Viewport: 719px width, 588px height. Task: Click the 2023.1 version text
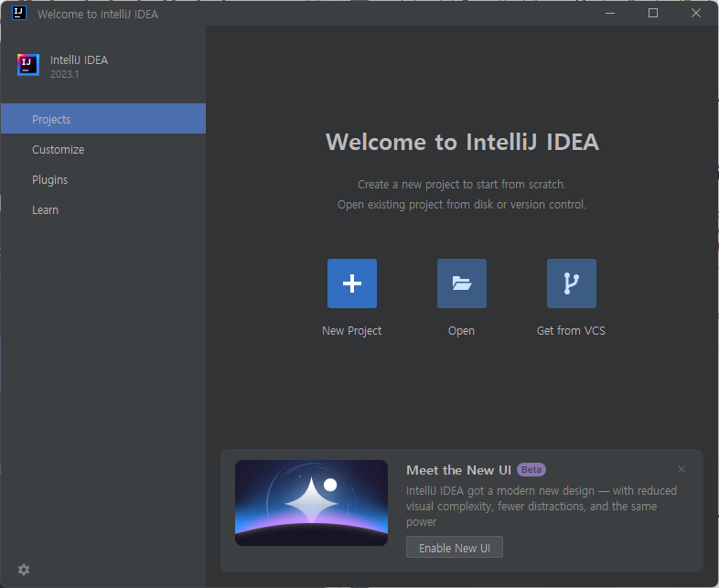(x=65, y=74)
